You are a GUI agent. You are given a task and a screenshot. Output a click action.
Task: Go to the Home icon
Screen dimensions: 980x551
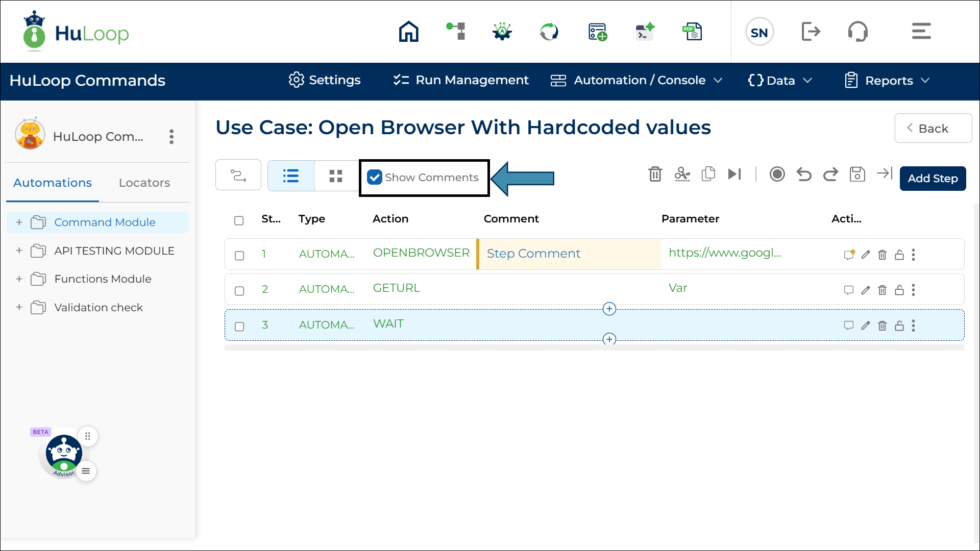click(x=409, y=32)
